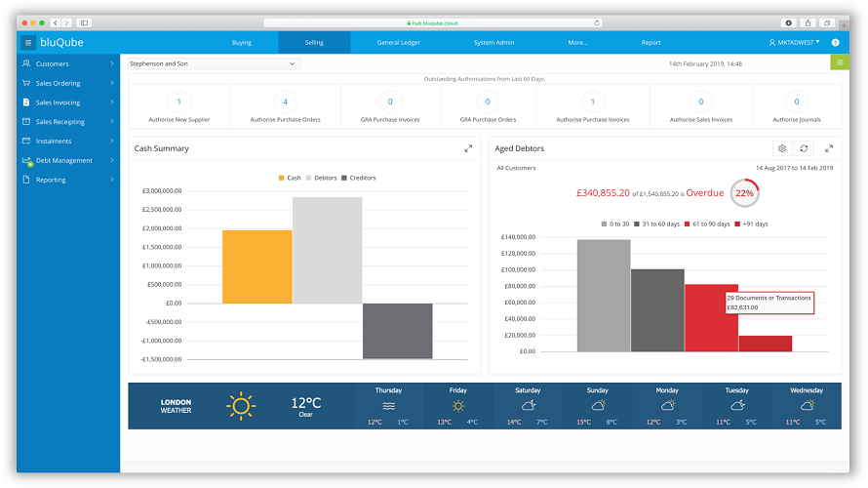This screenshot has height=488, width=868.
Task: Open the Stephenson and Son company dropdown
Action: pos(214,63)
